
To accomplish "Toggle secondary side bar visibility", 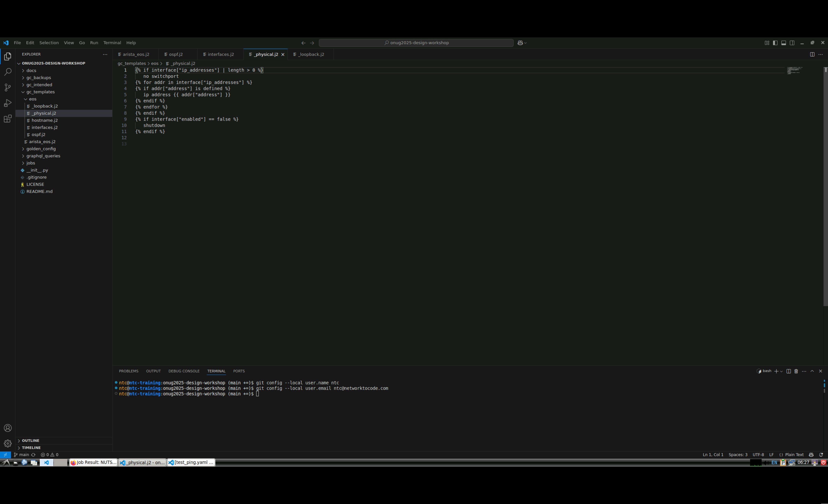I will point(792,43).
